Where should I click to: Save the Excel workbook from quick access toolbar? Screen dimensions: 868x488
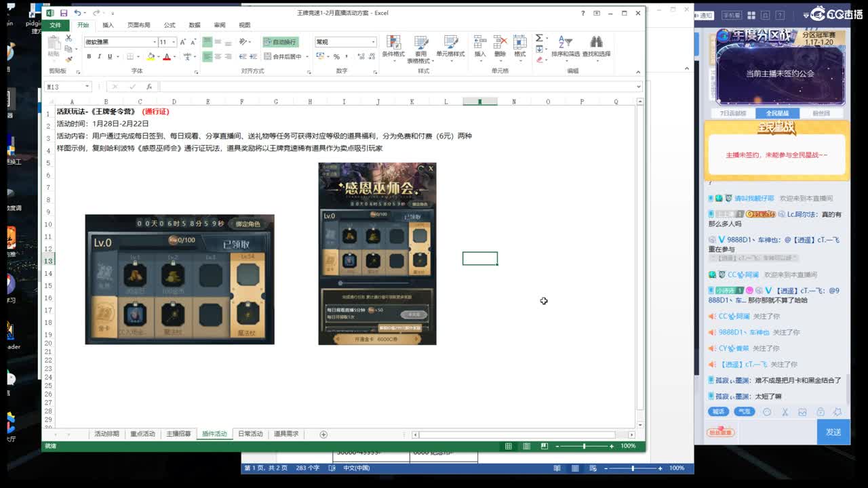tap(63, 13)
